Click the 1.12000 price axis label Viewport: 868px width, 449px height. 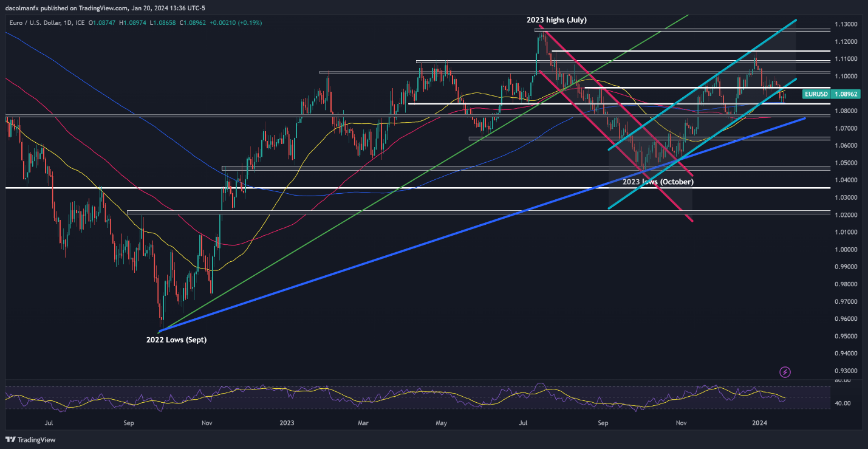(x=845, y=41)
